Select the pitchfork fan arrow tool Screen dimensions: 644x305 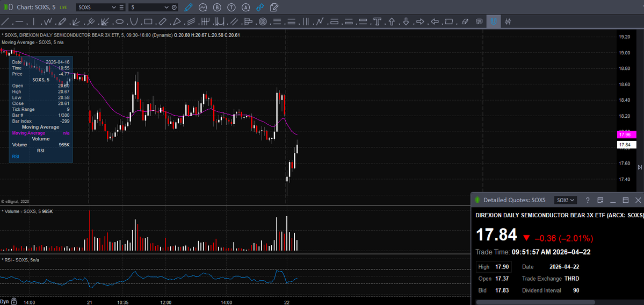click(90, 22)
